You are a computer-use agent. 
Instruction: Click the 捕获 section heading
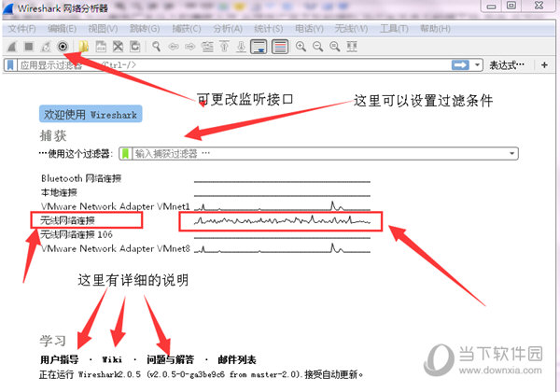(x=53, y=135)
